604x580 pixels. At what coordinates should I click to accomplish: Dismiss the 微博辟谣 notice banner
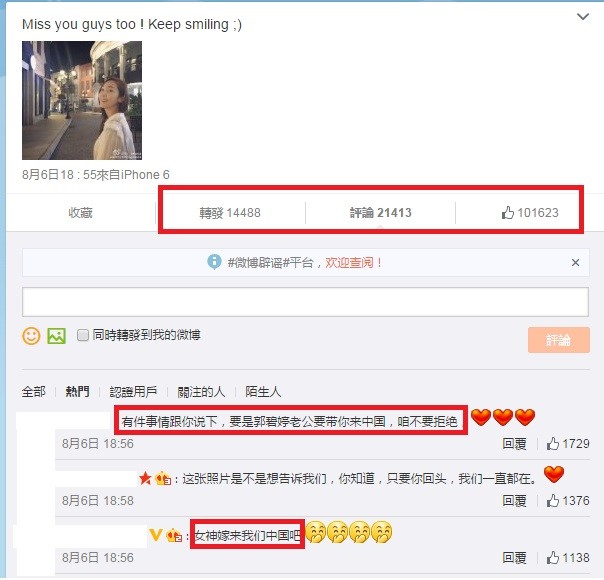(575, 263)
